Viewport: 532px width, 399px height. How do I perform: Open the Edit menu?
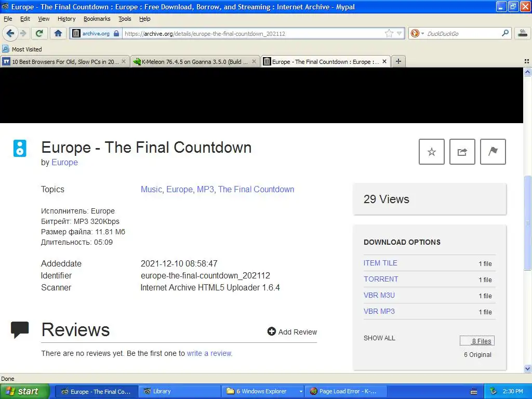25,19
